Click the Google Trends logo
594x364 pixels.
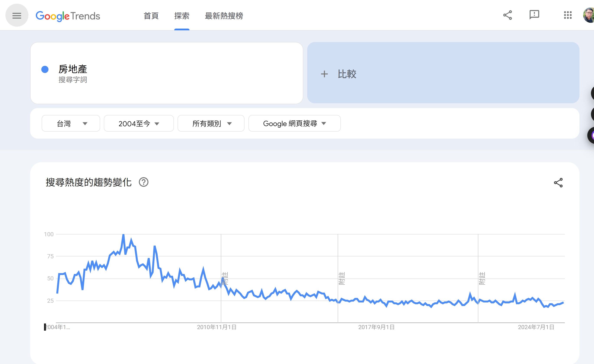(68, 16)
